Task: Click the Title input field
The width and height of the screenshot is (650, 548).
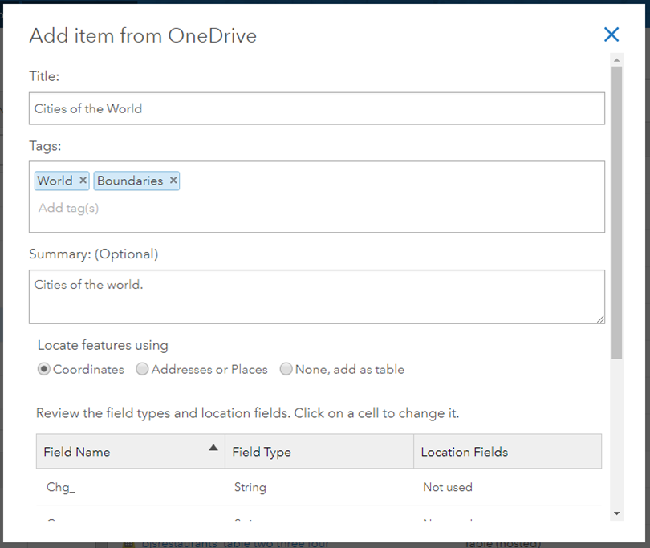Action: coord(316,108)
